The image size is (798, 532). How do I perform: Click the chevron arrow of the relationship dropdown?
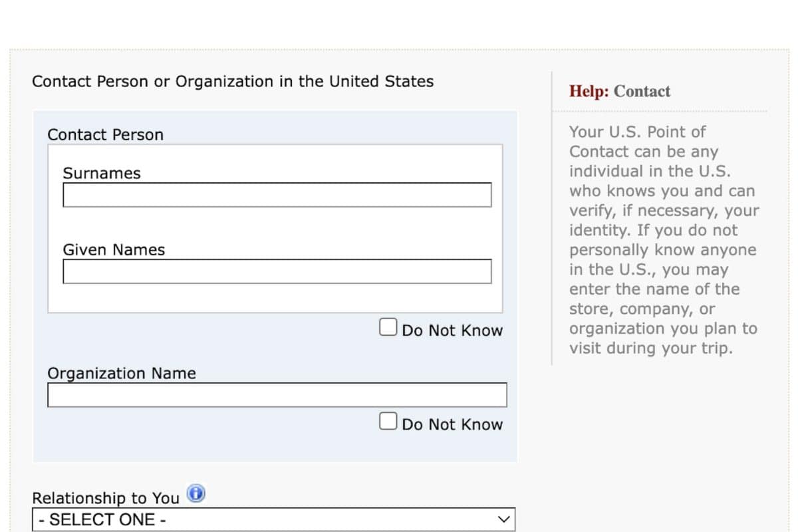(x=505, y=519)
